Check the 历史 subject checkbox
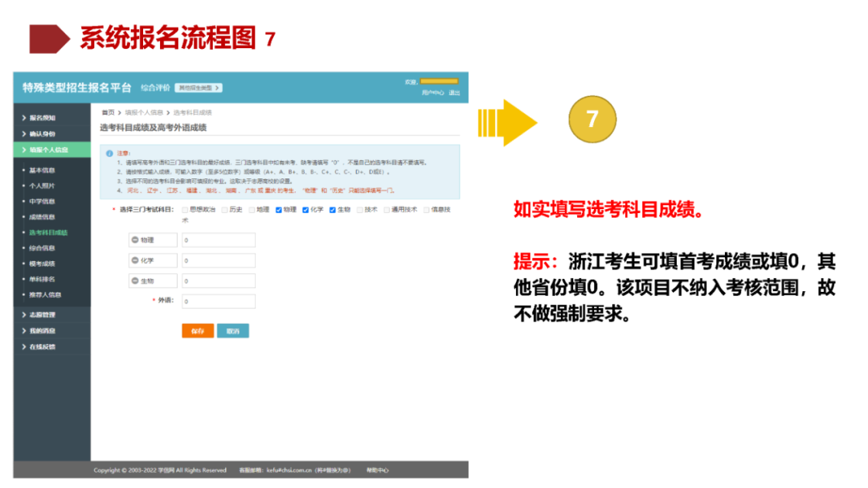 point(223,208)
